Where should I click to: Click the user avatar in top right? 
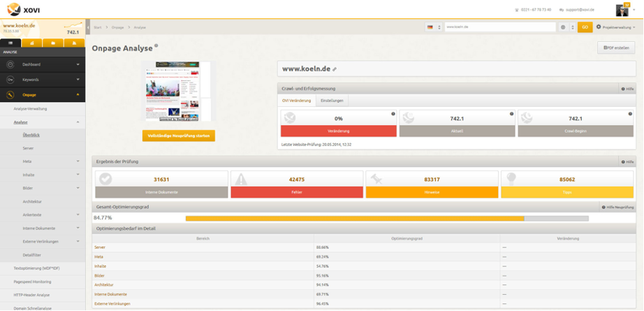coord(622,10)
